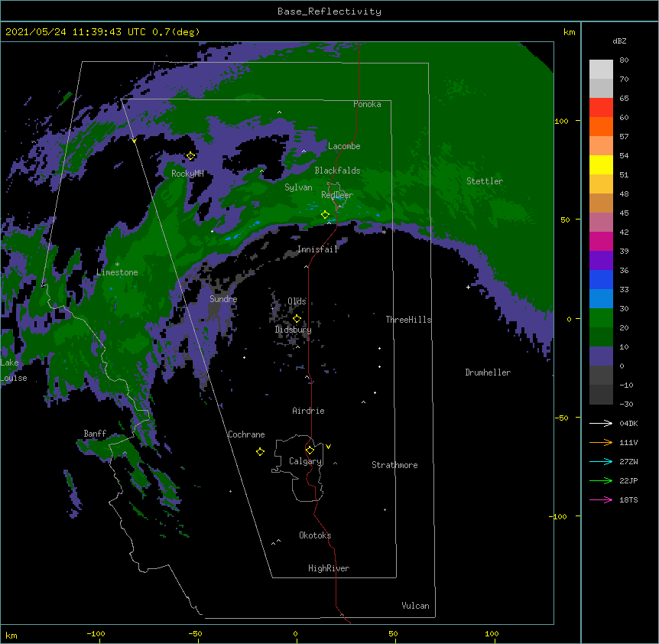Image resolution: width=659 pixels, height=644 pixels.
Task: Click the magenta 18TS arrow in legend
Action: (x=601, y=499)
